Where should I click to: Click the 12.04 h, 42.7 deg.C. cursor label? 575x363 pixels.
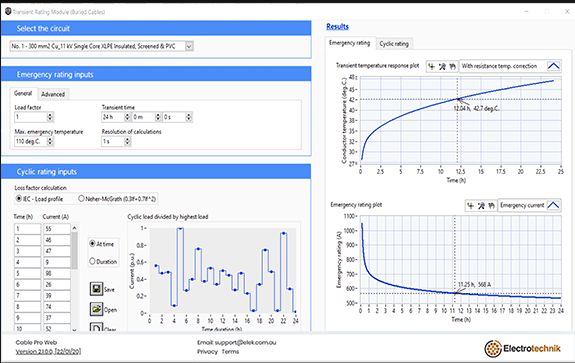(476, 108)
